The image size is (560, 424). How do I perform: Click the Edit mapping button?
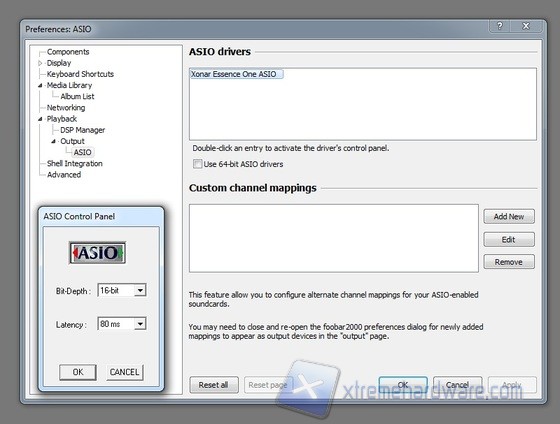[x=509, y=239]
